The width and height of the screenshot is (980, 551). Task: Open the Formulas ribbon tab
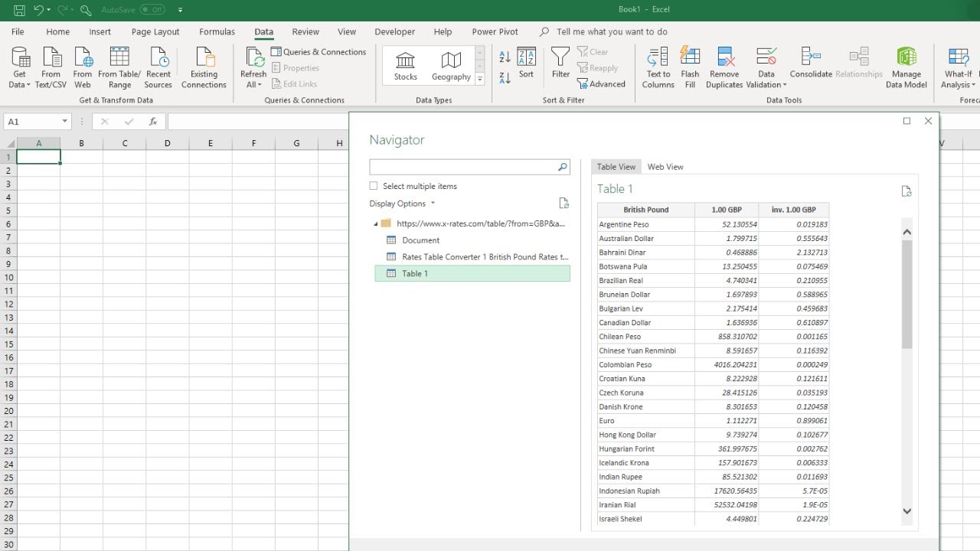pyautogui.click(x=217, y=32)
